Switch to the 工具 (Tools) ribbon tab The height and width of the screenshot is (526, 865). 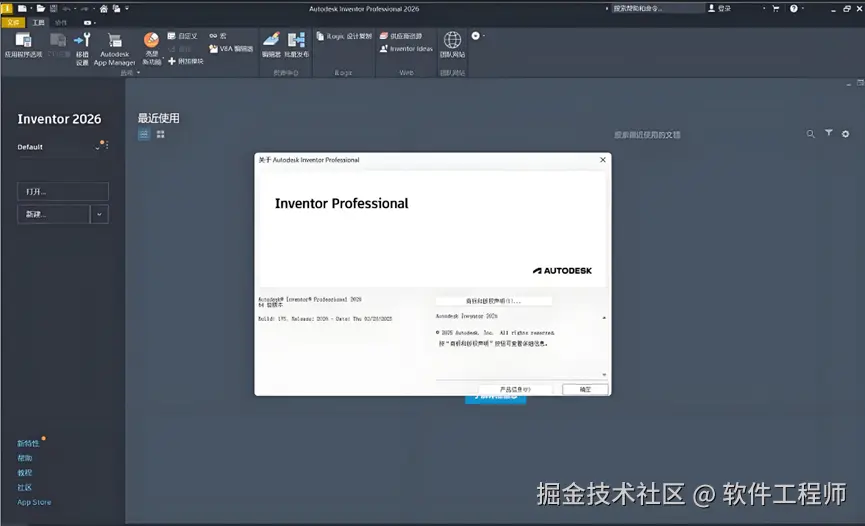[x=38, y=23]
